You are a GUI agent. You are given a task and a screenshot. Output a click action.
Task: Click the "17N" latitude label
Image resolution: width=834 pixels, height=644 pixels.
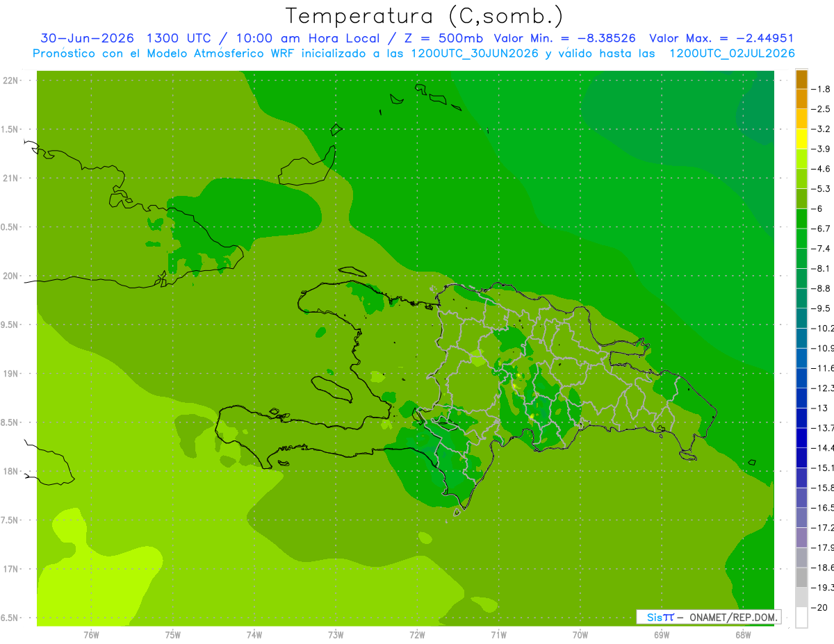[10, 569]
